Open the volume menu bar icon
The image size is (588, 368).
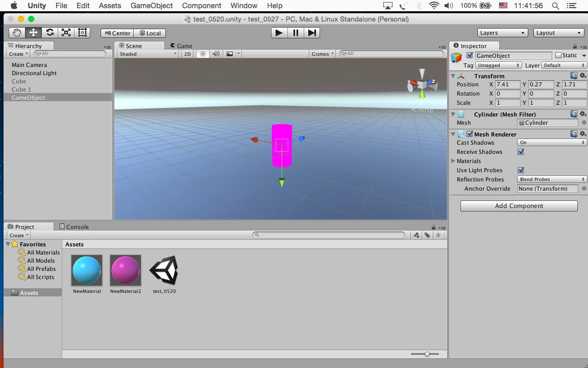pos(449,6)
